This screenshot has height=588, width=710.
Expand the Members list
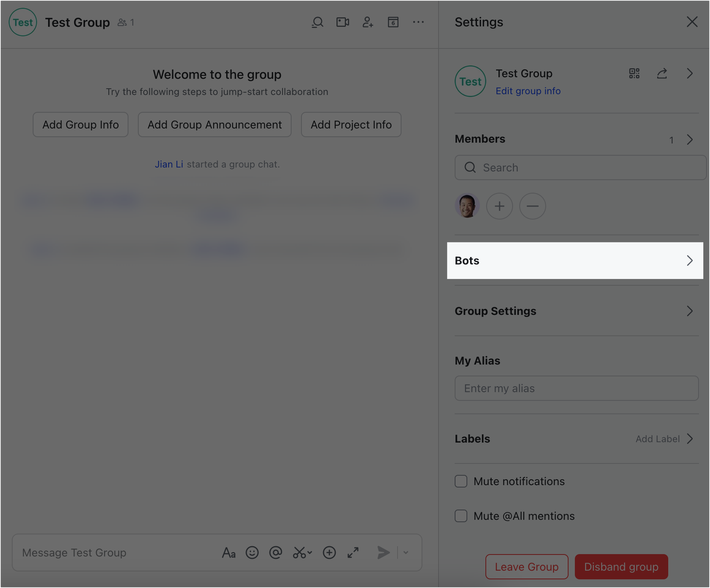[690, 139]
